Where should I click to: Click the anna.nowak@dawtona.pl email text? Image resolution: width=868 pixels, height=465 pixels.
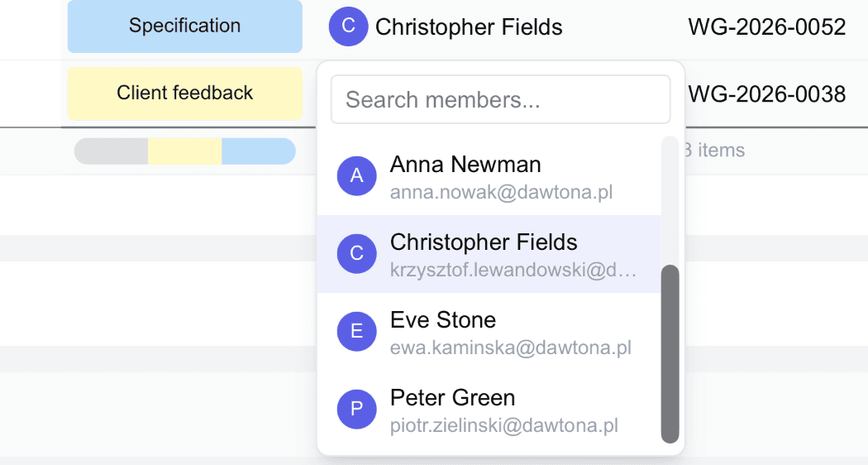pos(501,193)
